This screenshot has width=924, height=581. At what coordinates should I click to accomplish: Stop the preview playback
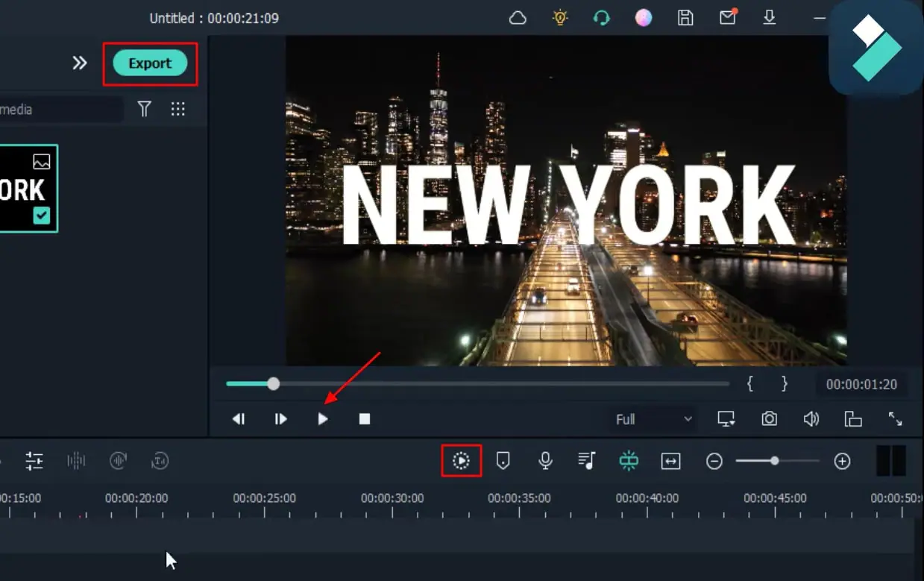(365, 419)
